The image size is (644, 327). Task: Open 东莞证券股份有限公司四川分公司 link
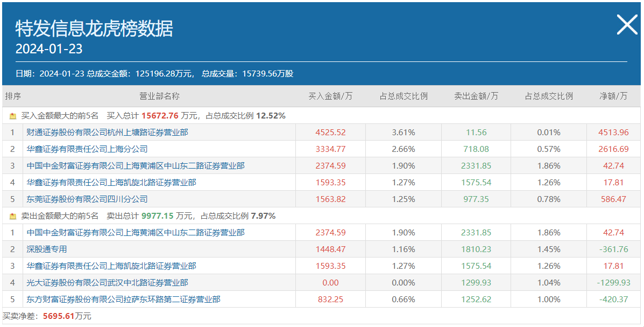[x=87, y=199]
